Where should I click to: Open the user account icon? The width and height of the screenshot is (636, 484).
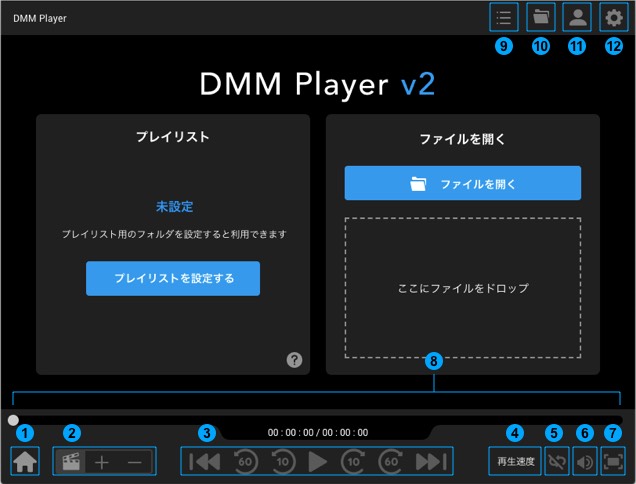tap(576, 17)
